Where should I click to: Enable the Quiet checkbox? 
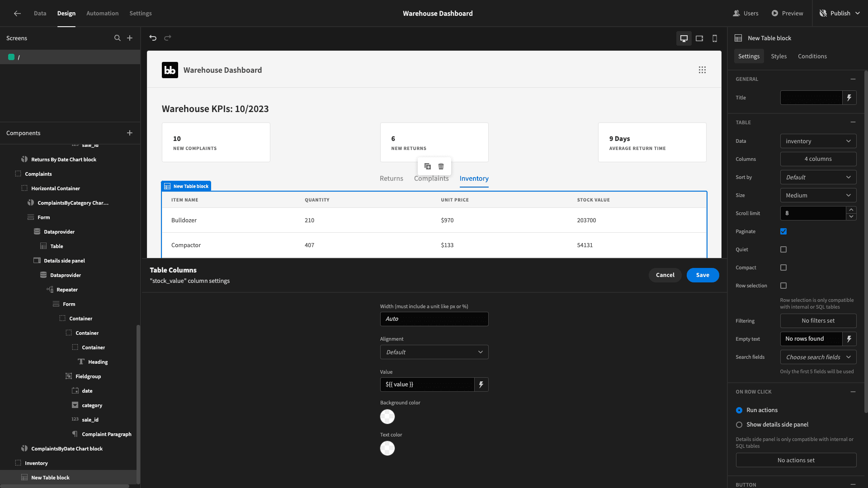783,249
